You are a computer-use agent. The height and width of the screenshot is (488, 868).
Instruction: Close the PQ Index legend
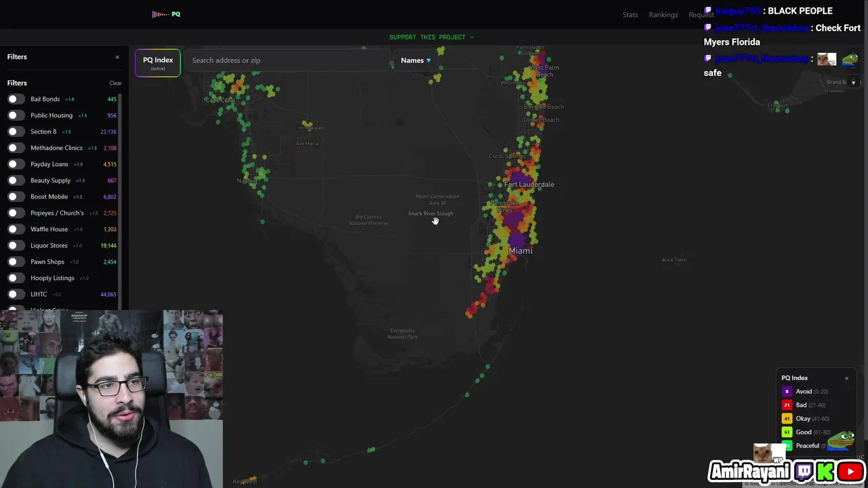point(846,378)
